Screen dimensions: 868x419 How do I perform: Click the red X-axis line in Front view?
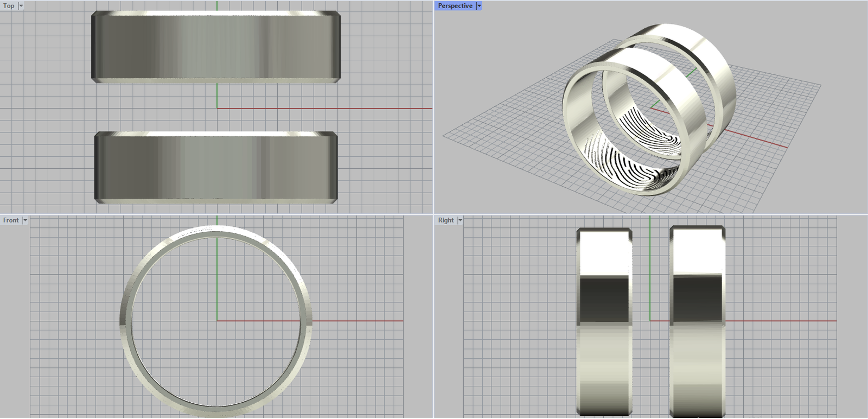click(358, 321)
